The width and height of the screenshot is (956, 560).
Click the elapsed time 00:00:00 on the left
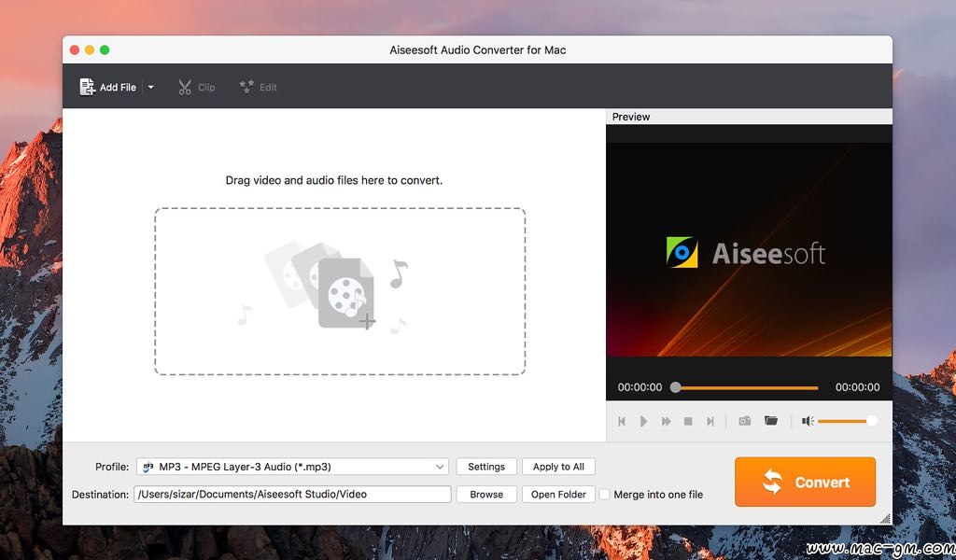point(640,387)
